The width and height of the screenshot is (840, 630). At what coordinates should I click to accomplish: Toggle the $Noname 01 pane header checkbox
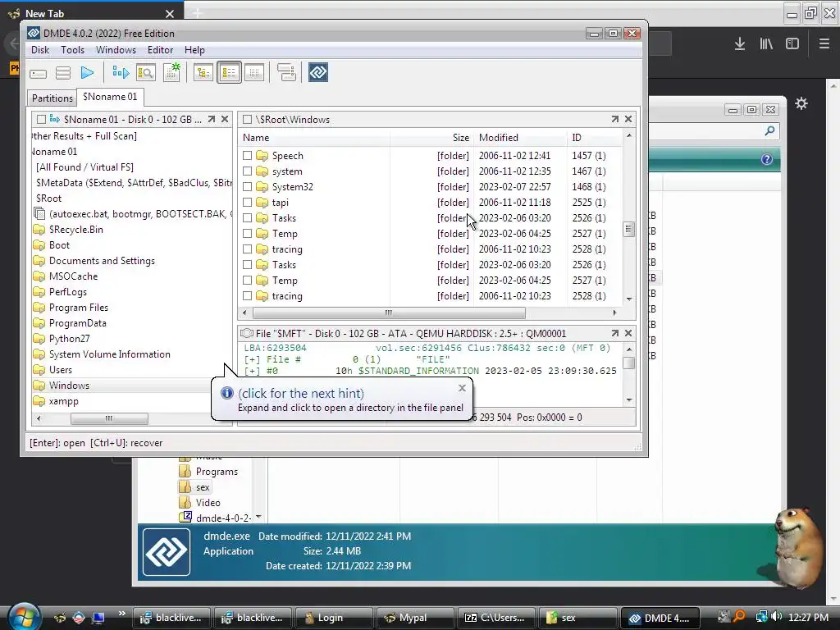(x=41, y=119)
